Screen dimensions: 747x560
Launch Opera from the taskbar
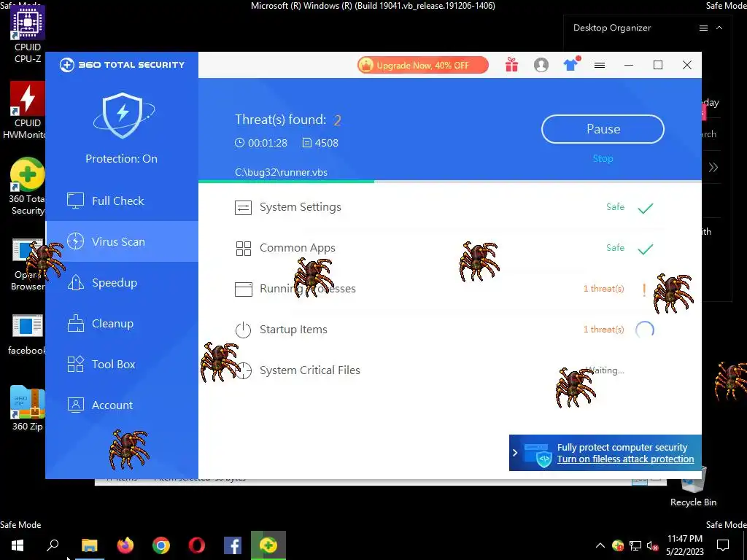tap(197, 545)
